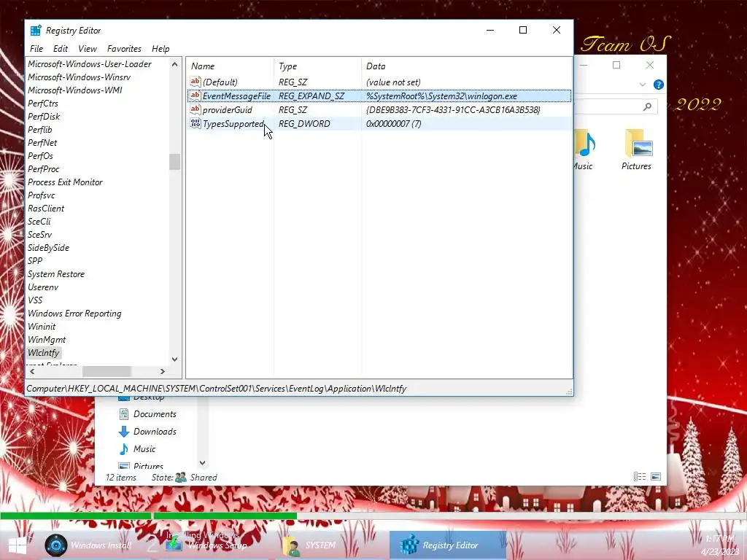Screen dimensions: 747x560
Task: Select the Perflib key
Action: (40, 130)
